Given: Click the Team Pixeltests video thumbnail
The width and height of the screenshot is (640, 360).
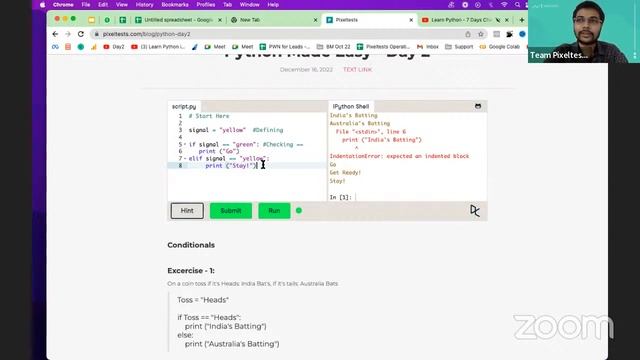Looking at the screenshot, I should tap(584, 31).
